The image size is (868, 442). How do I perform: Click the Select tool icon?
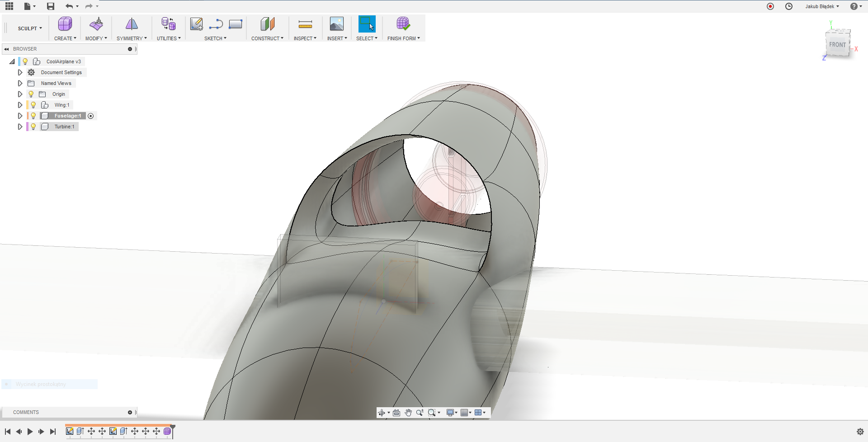click(367, 24)
